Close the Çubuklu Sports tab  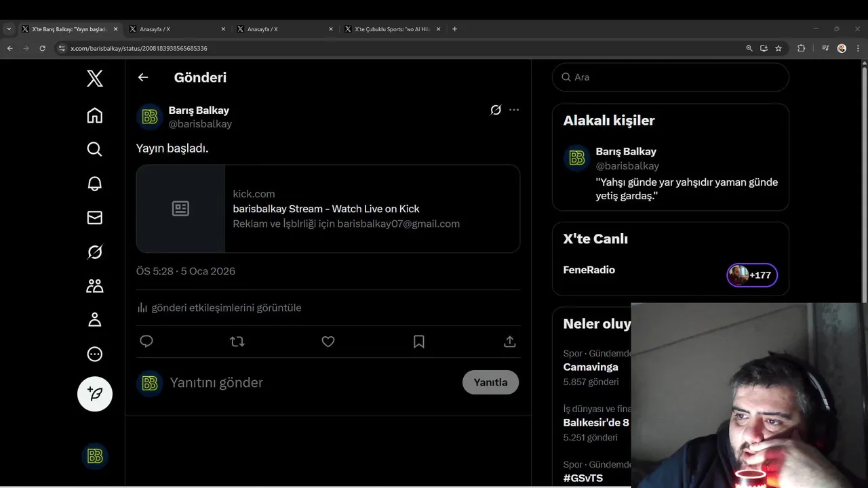click(438, 29)
